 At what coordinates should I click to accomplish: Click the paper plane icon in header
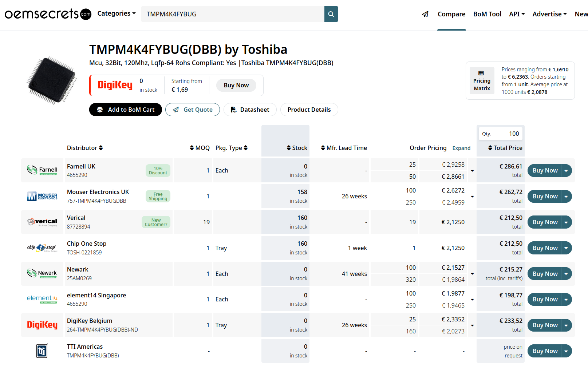425,14
